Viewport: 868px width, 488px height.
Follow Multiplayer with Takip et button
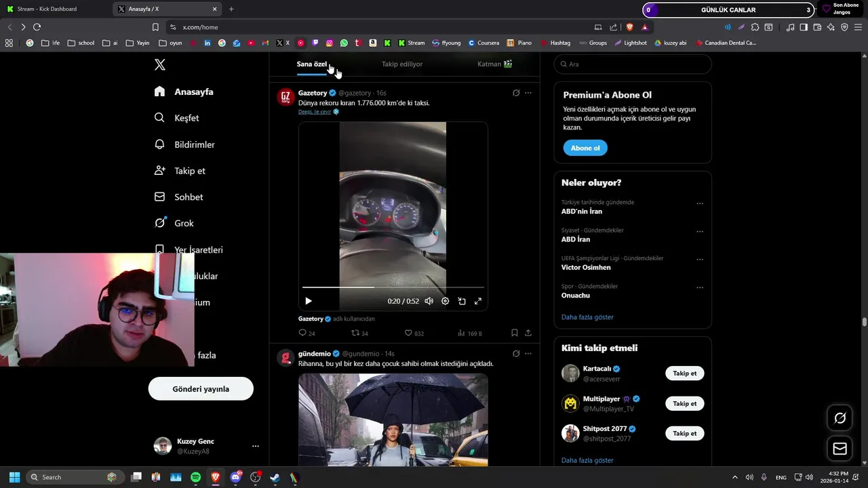click(685, 403)
